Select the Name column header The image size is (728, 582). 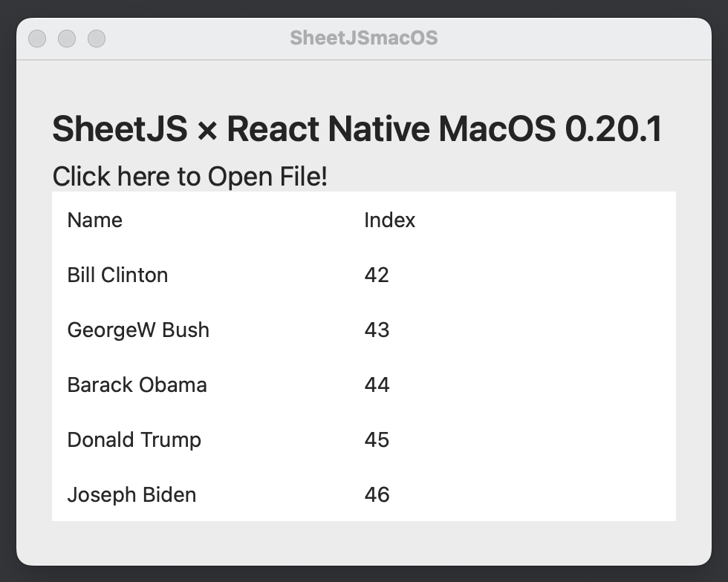95,220
